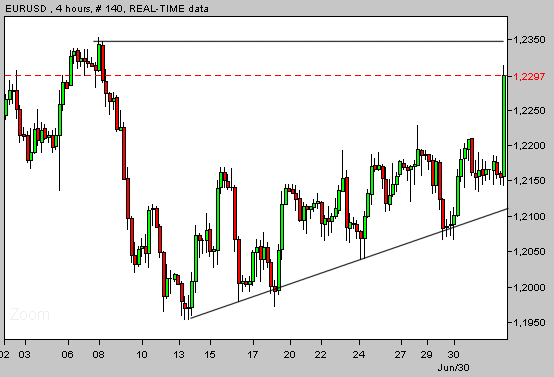The height and width of the screenshot is (377, 554).
Task: Click the Jun/30 date label
Action: pyautogui.click(x=453, y=367)
